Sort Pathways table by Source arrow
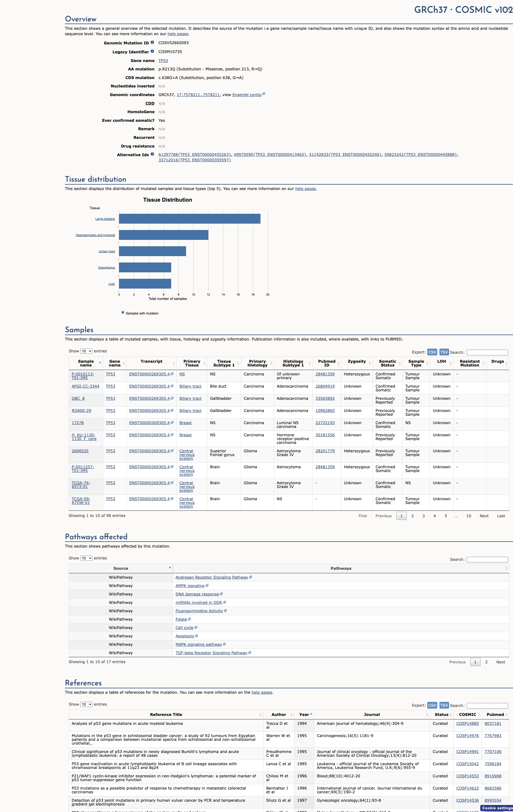This screenshot has width=513, height=812. [170, 568]
